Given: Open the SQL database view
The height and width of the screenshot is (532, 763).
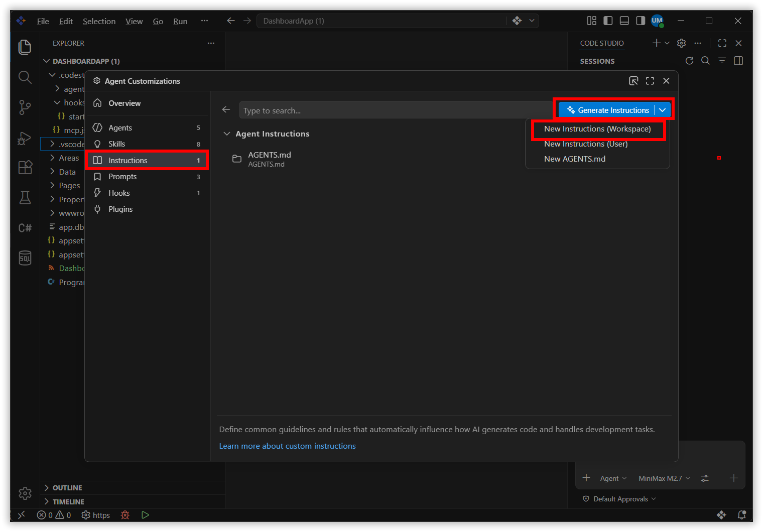Looking at the screenshot, I should click(x=25, y=258).
